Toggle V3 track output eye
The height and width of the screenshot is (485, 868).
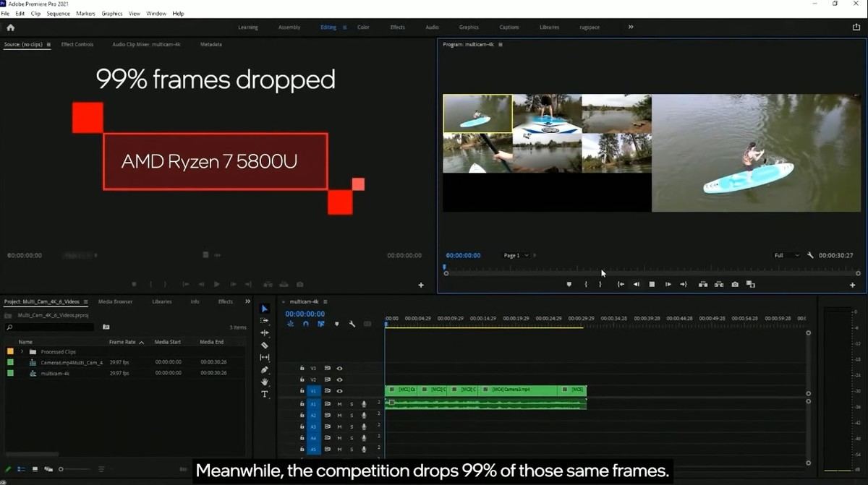(339, 368)
